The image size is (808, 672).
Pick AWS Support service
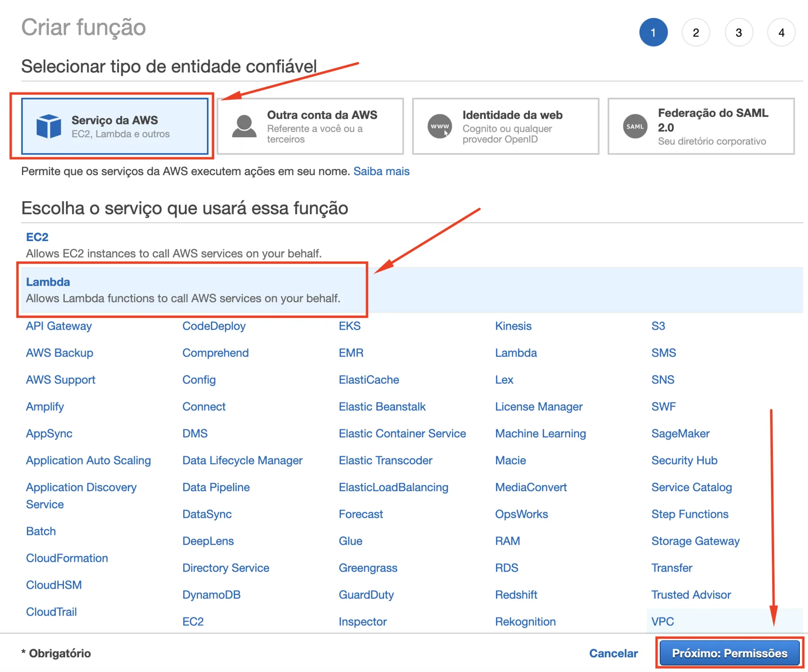click(60, 379)
